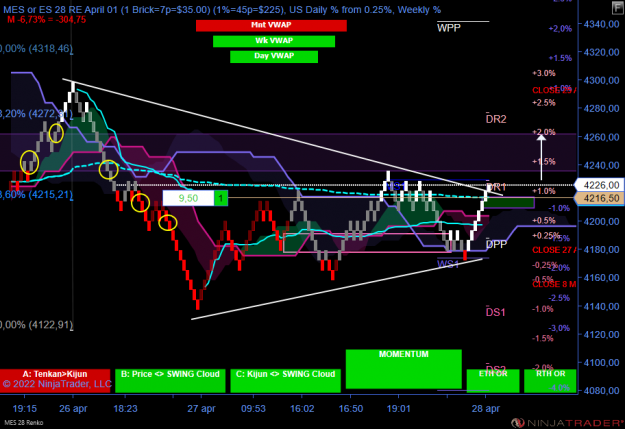Screen dimensions: 625x429
Task: Click the 27 apr date on time axis
Action: (201, 409)
